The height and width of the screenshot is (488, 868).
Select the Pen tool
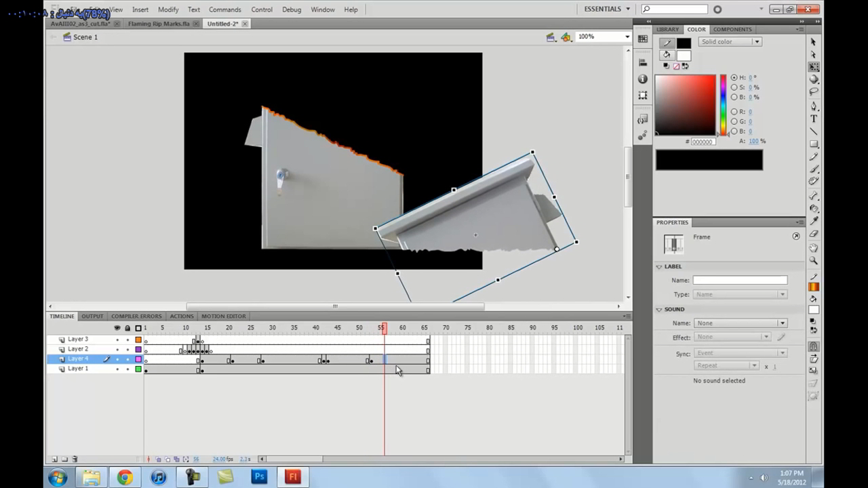click(814, 106)
